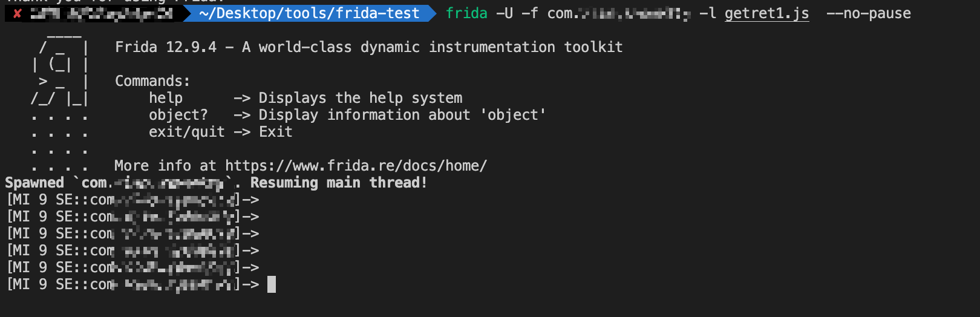Click the -l flag before getret1.js

[708, 13]
